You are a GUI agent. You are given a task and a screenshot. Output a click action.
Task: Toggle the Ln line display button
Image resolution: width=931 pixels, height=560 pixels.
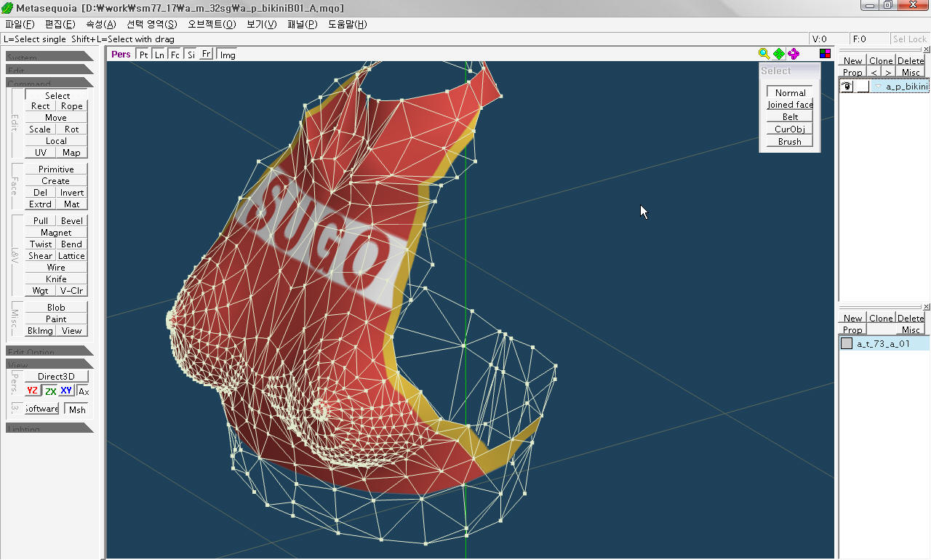click(159, 55)
